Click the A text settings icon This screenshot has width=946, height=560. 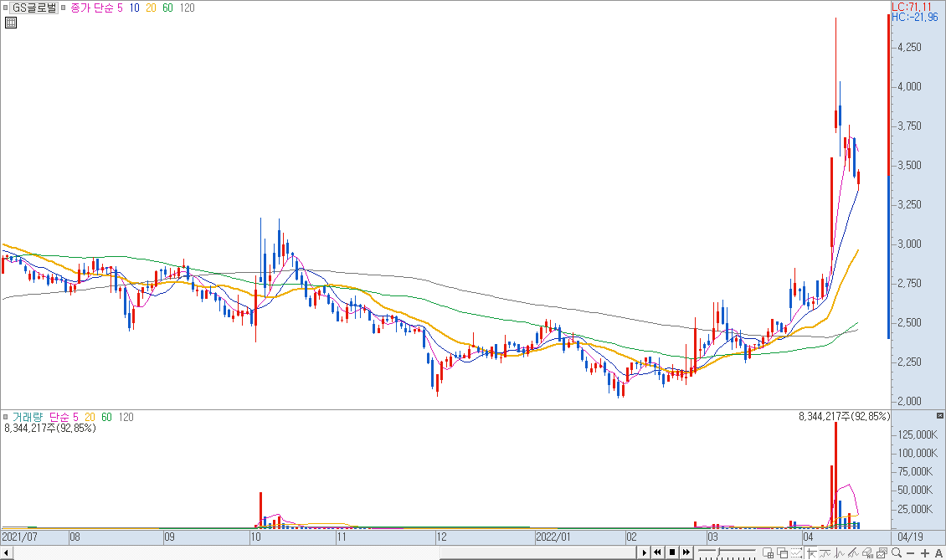coord(938,553)
